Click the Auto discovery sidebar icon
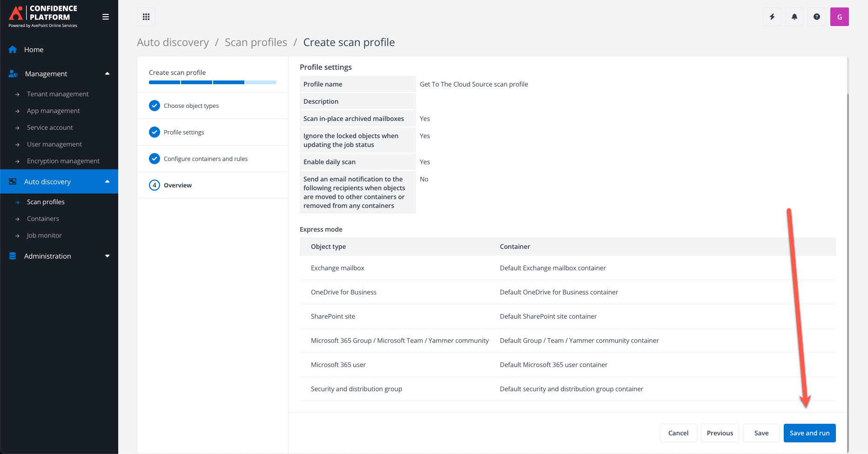The height and width of the screenshot is (454, 868). (x=12, y=181)
